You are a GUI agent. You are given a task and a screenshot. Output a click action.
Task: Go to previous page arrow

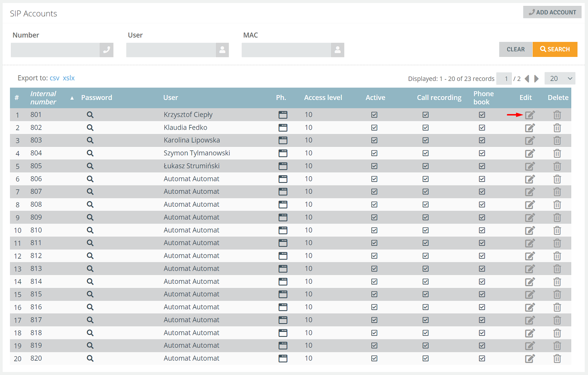point(527,79)
